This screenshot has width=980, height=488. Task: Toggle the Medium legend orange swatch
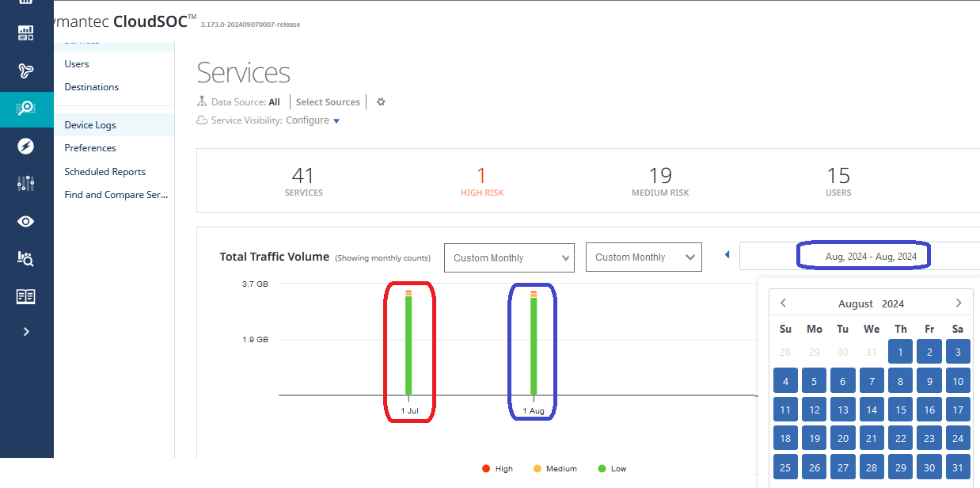(x=537, y=469)
